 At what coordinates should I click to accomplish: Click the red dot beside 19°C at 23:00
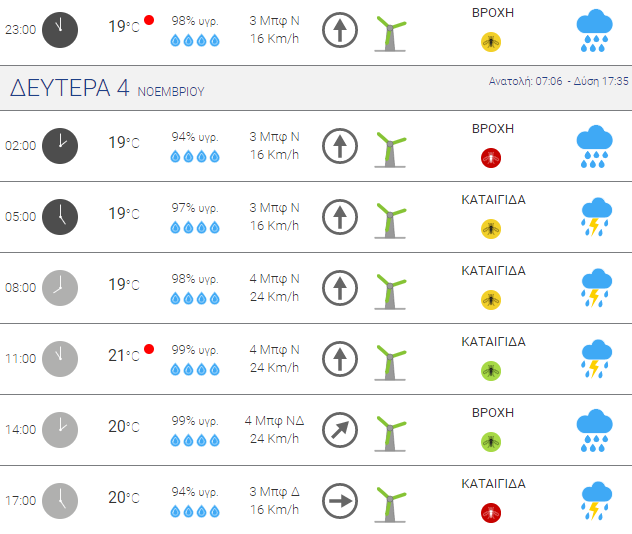point(149,20)
